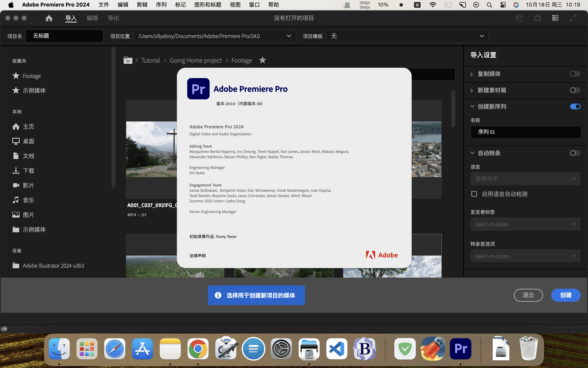The height and width of the screenshot is (368, 588).
Task: Open the 图形和标题 menu
Action: pos(208,5)
